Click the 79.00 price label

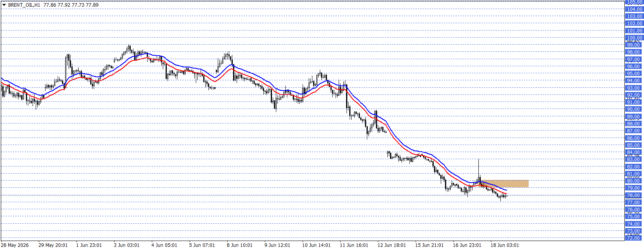[x=634, y=188]
